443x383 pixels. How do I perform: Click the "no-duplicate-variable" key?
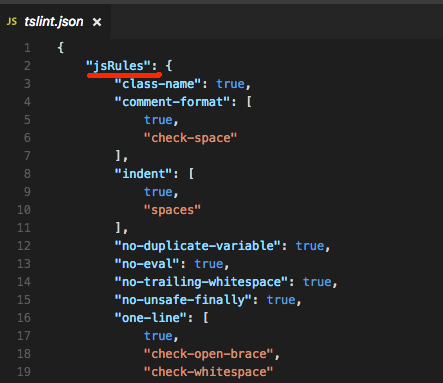[197, 246]
